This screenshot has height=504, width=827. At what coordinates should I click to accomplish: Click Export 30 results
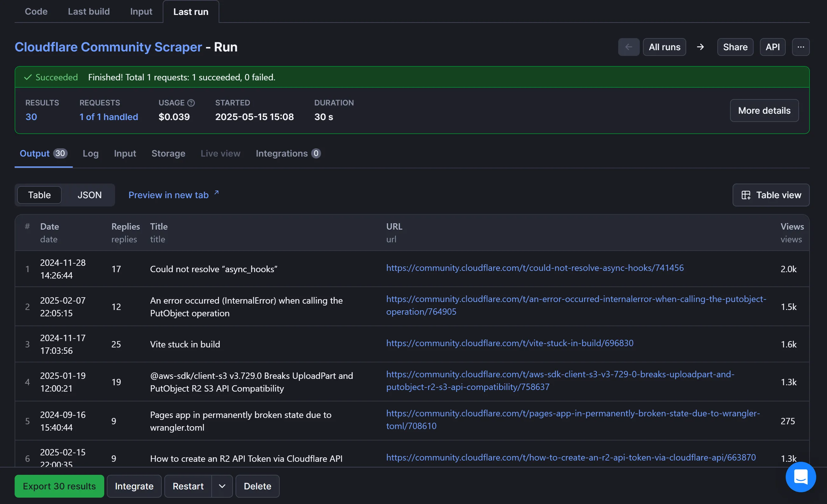coord(59,486)
